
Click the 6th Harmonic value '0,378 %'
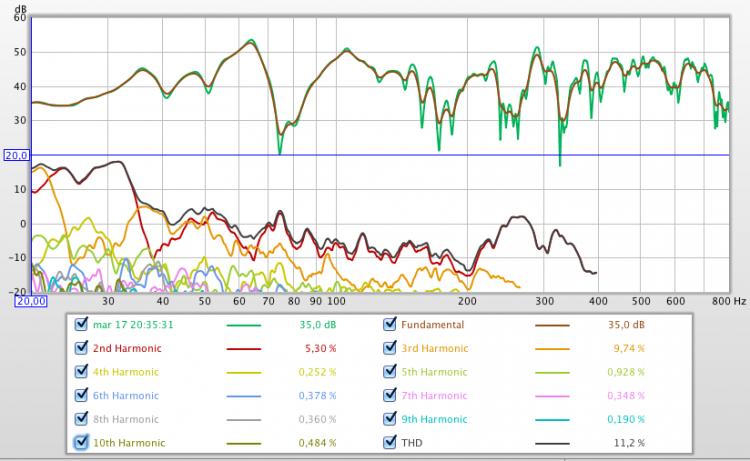click(x=318, y=395)
